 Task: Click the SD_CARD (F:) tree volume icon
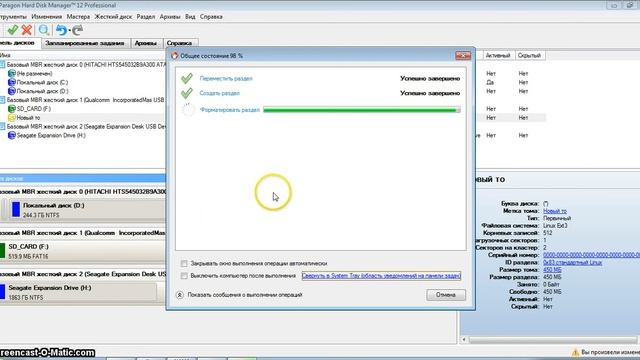pyautogui.click(x=12, y=109)
